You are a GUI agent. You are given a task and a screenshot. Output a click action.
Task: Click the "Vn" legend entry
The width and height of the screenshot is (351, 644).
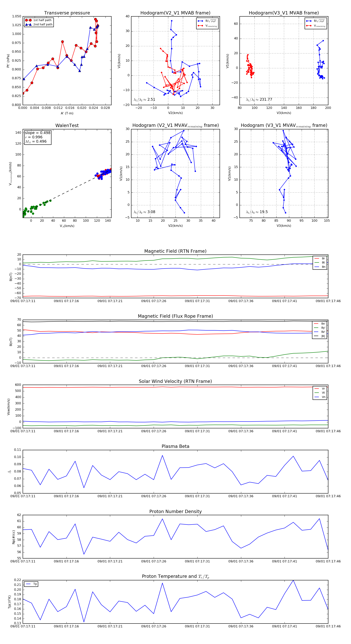point(320,397)
